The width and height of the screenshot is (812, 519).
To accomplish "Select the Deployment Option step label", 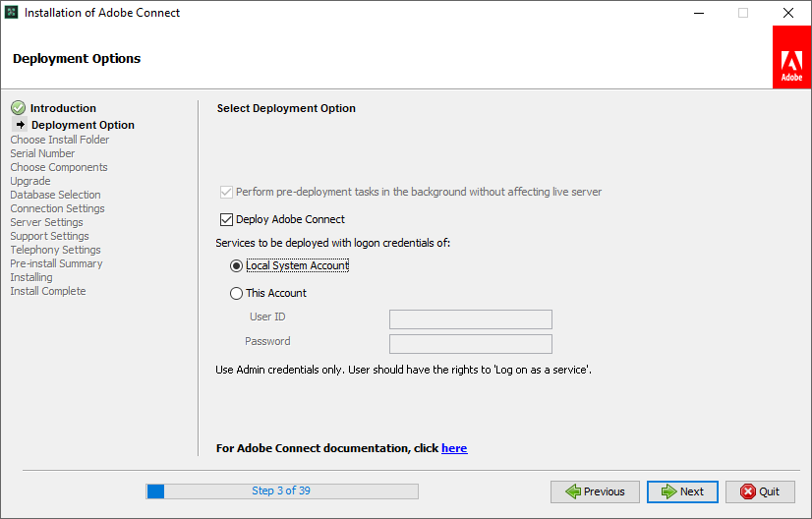I will click(x=83, y=125).
